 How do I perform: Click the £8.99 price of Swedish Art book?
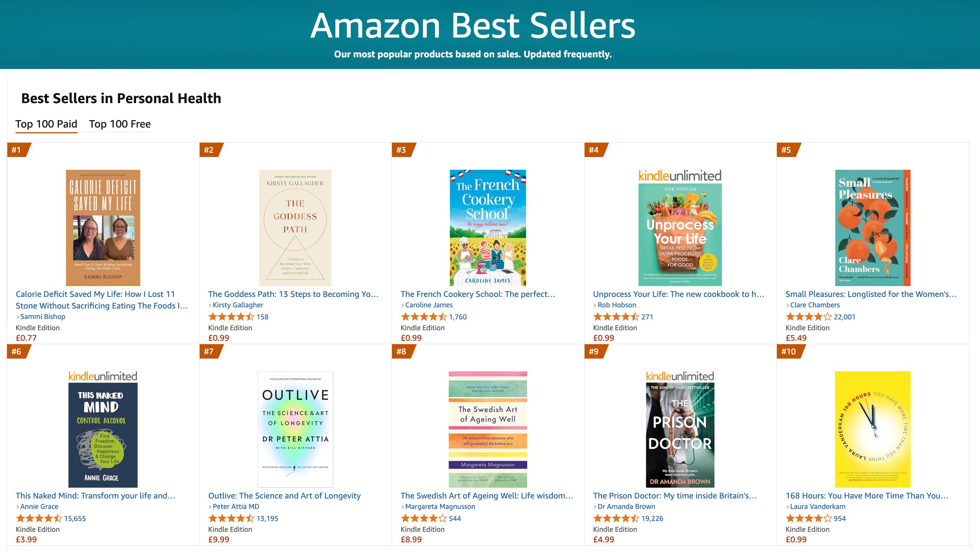[411, 540]
